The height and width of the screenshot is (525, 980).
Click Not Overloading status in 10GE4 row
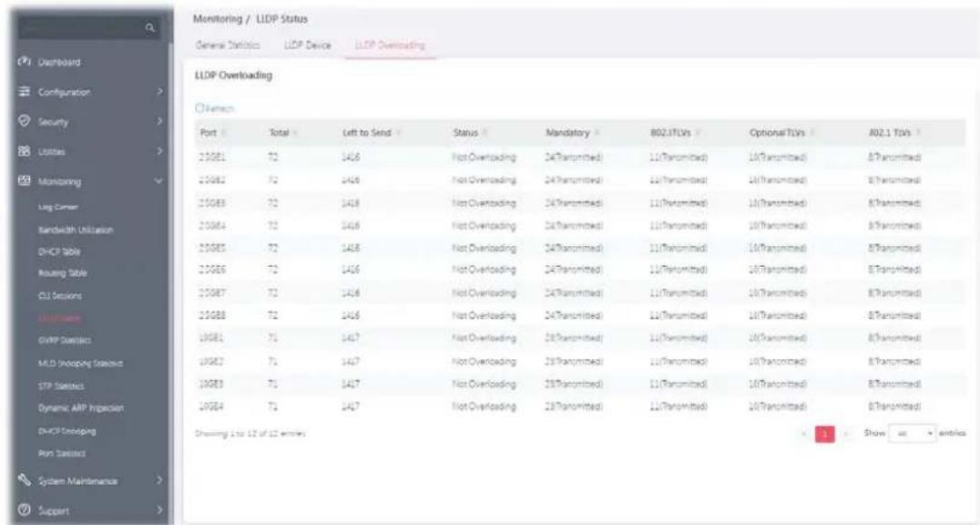pos(484,407)
